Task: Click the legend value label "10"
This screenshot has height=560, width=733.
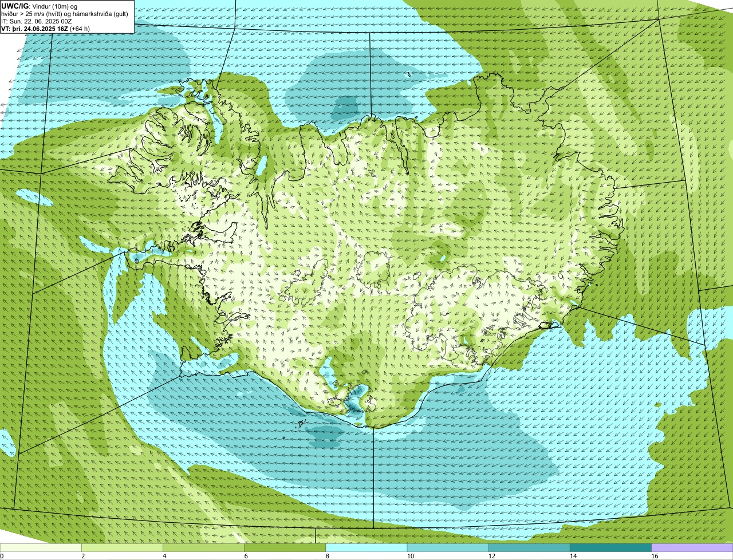Action: tap(409, 556)
